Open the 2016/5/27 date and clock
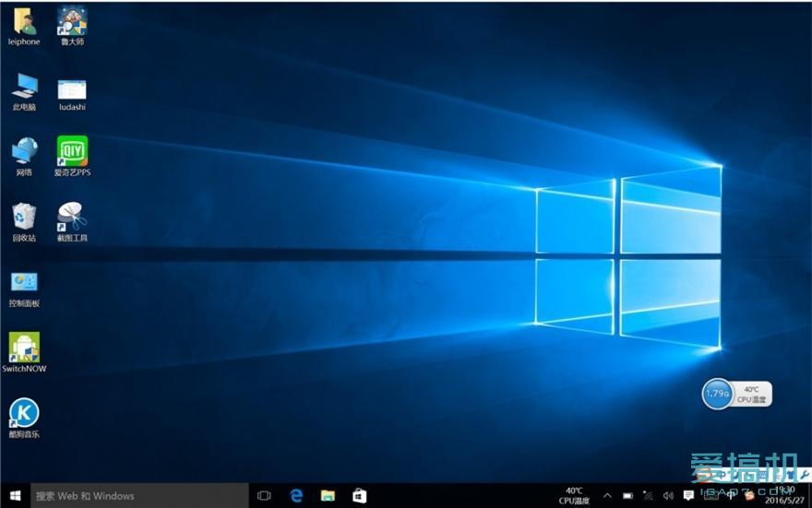Screen dimensions: 812x508 784,496
